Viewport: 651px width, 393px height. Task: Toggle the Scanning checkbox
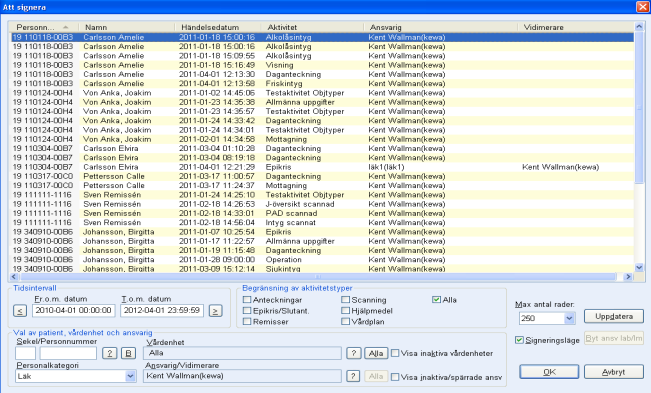[345, 299]
